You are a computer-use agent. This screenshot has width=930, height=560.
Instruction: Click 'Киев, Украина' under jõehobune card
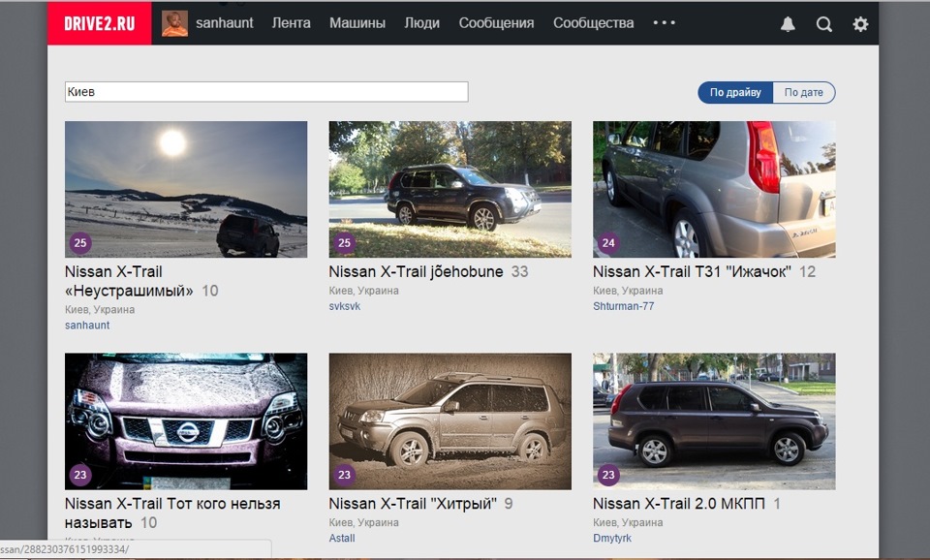363,291
